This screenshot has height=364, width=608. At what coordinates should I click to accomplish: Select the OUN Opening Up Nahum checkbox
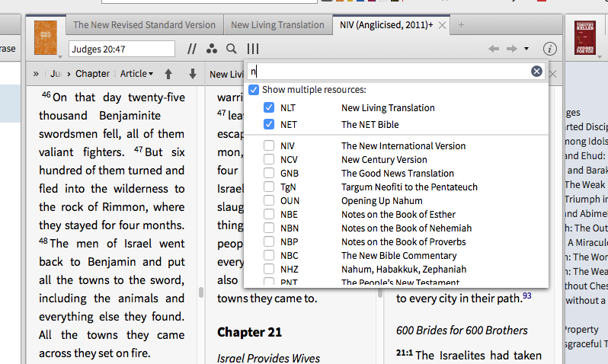click(269, 200)
